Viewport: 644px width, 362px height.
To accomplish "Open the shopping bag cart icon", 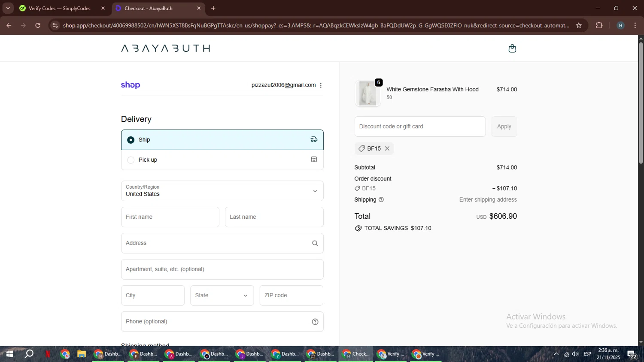I will point(512,48).
